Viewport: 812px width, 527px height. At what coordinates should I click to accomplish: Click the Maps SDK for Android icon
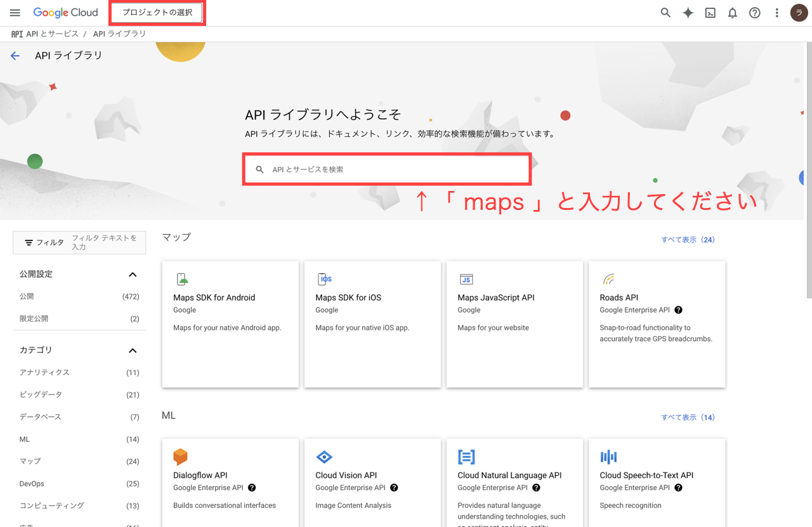(x=181, y=279)
